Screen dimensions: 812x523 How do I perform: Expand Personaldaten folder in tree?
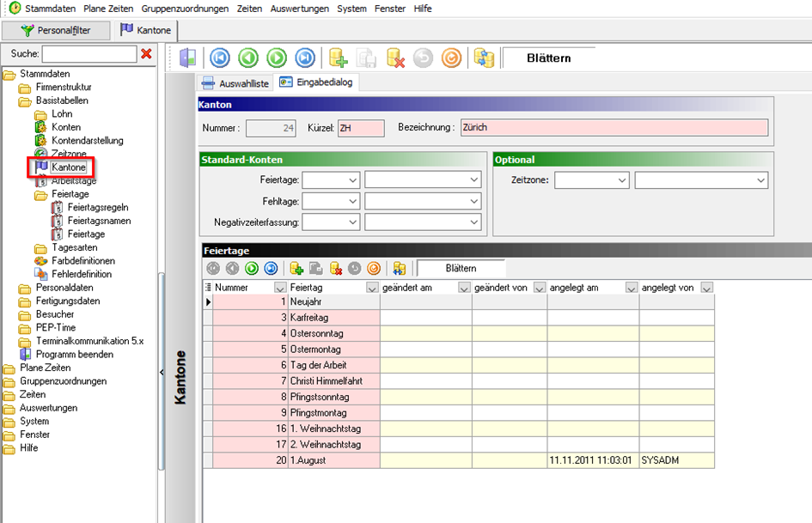64,288
